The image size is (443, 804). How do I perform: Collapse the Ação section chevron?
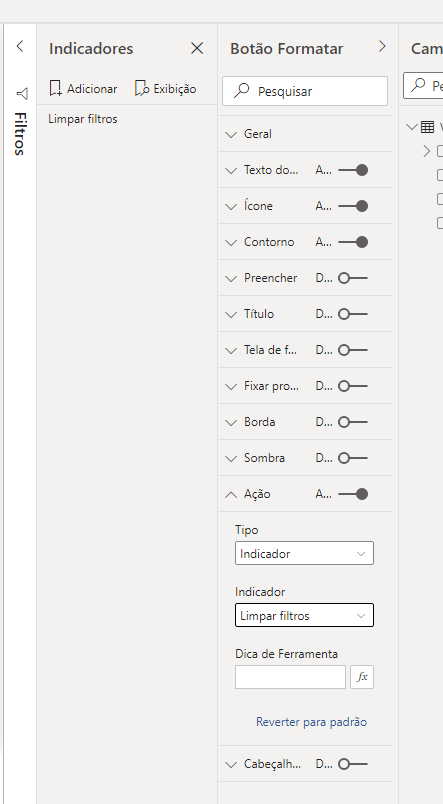click(x=231, y=494)
